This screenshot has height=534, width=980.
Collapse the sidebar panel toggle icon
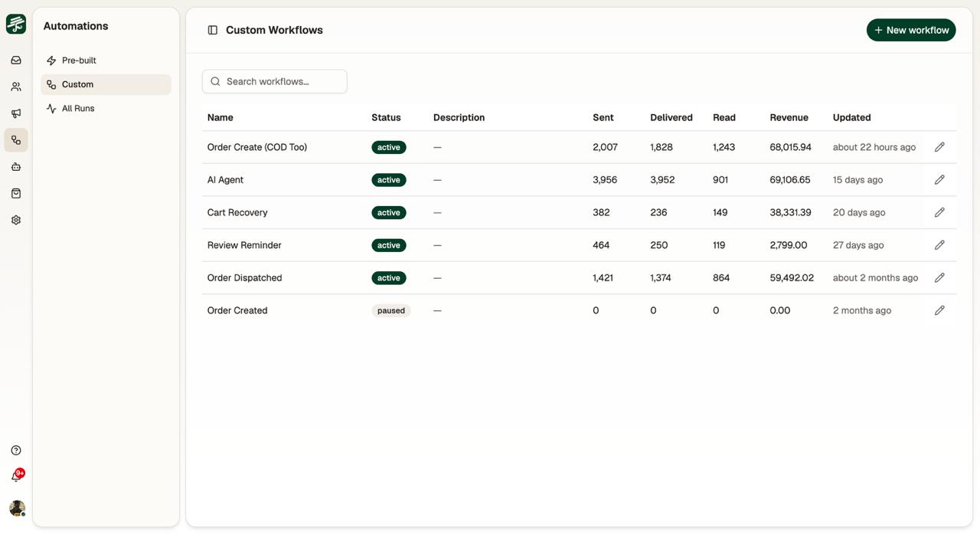click(213, 30)
